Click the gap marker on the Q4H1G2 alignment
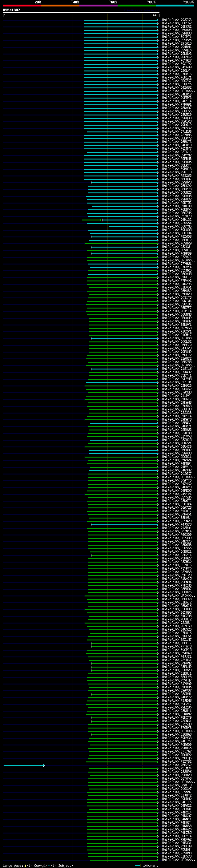The image size is (197, 868). pyautogui.click(x=100, y=220)
